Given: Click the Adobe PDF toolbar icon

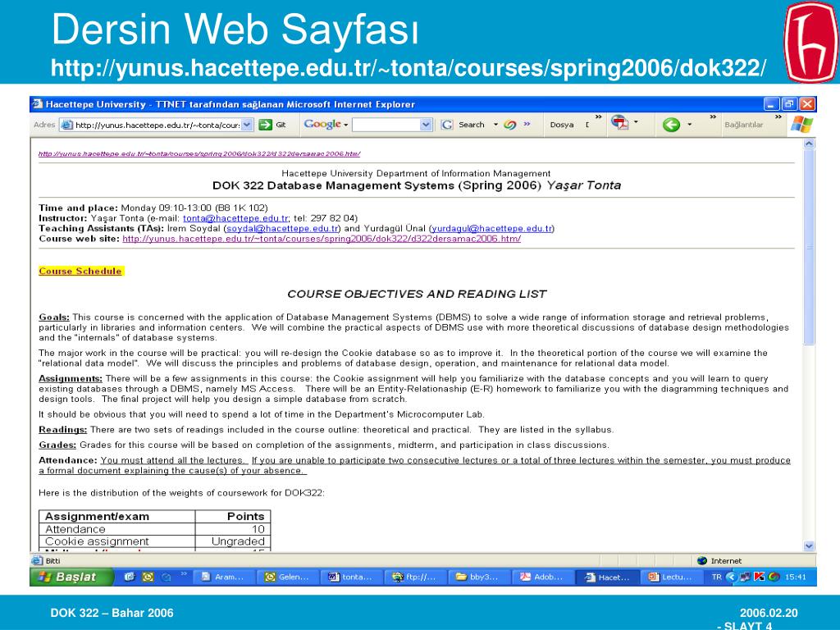Looking at the screenshot, I should (620, 123).
